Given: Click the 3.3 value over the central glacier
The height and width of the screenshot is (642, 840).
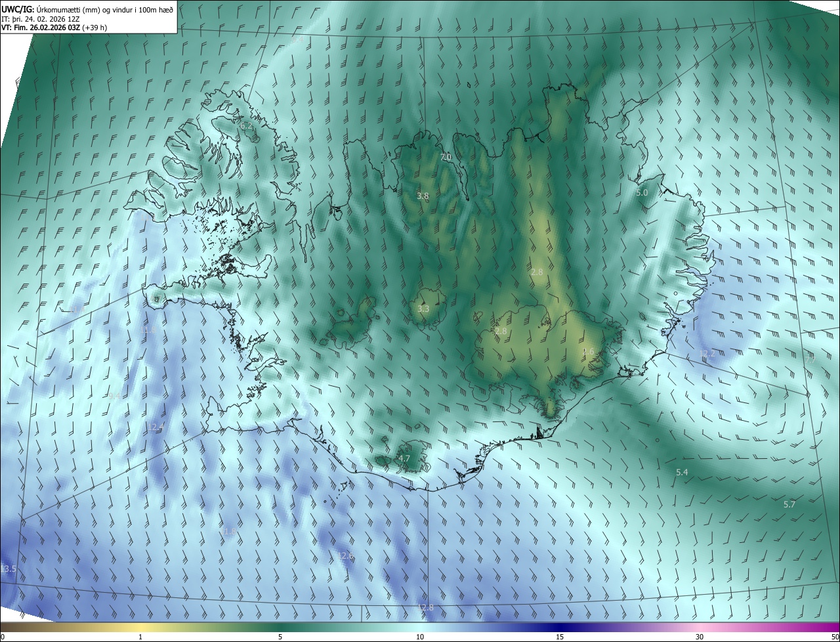Looking at the screenshot, I should tap(423, 309).
